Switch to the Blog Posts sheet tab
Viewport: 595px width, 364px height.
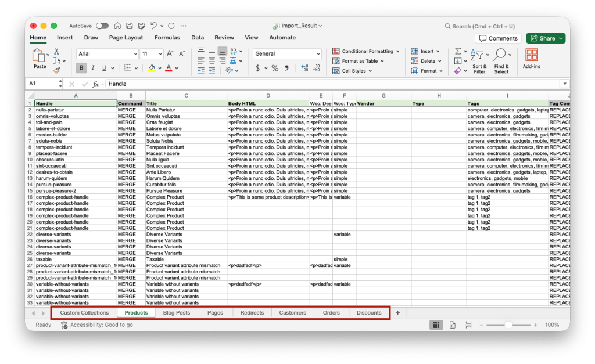point(177,313)
